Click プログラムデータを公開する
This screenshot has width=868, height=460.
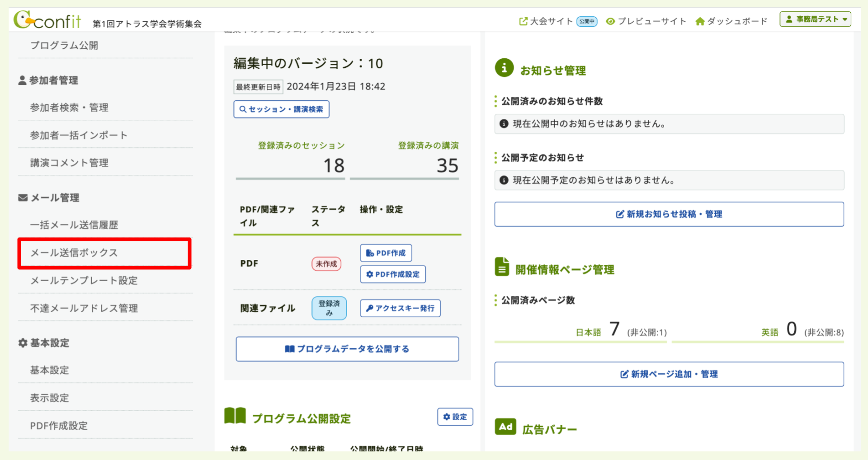[x=347, y=348]
